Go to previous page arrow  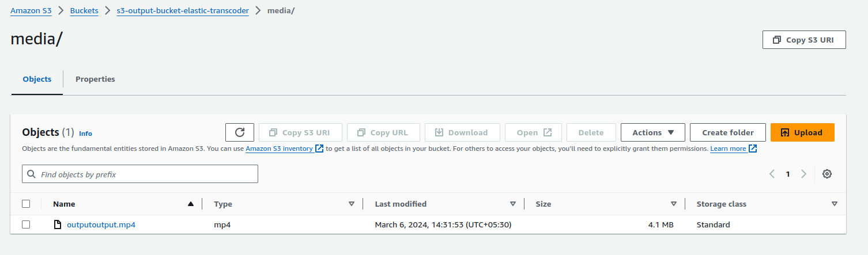click(772, 174)
